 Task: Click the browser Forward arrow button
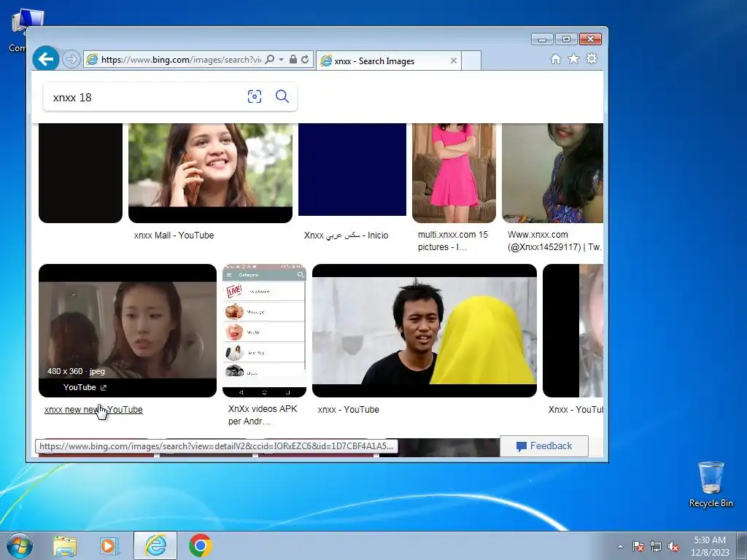tap(71, 60)
